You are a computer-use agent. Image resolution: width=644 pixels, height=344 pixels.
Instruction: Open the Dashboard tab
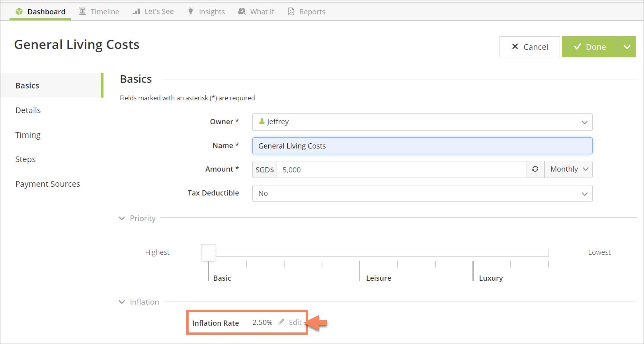(40, 12)
